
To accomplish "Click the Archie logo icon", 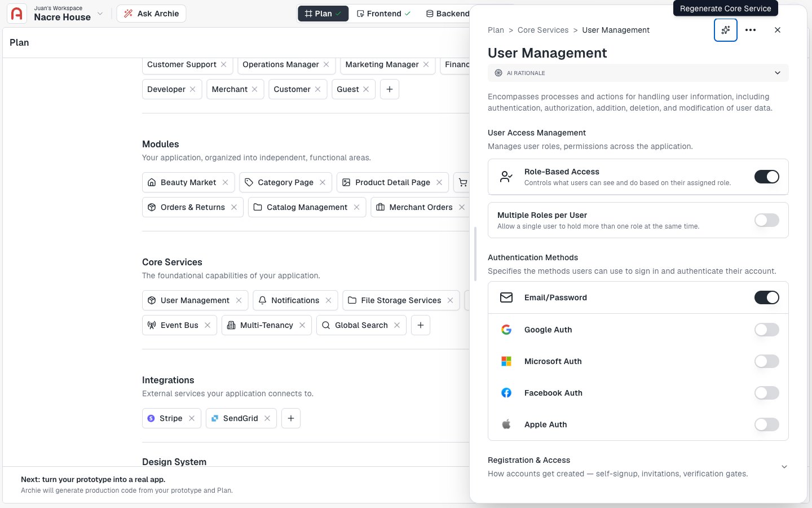I will tap(17, 14).
